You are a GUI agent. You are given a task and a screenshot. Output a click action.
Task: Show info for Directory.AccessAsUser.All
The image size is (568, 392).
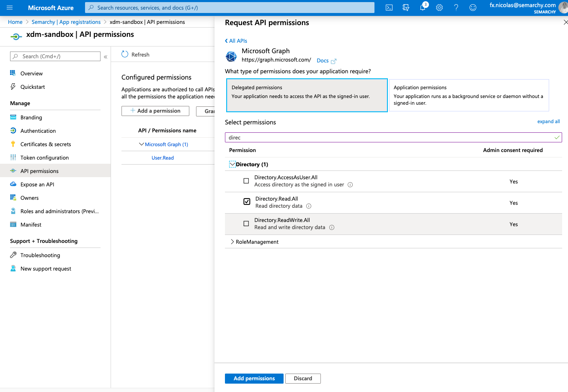pos(350,185)
